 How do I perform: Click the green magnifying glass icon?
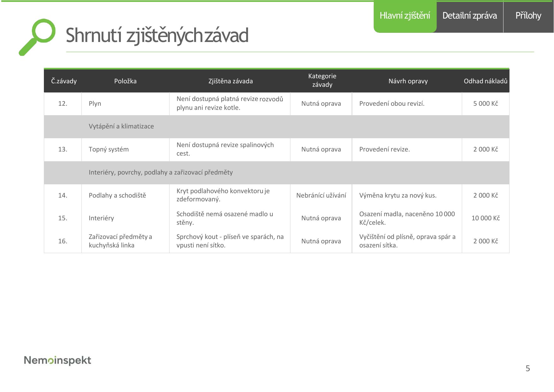pos(37,37)
